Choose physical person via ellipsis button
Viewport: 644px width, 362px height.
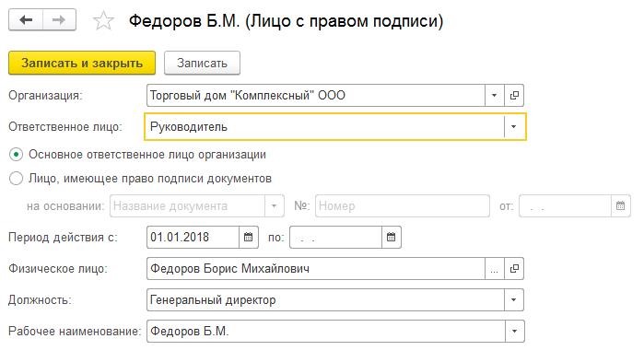click(495, 269)
